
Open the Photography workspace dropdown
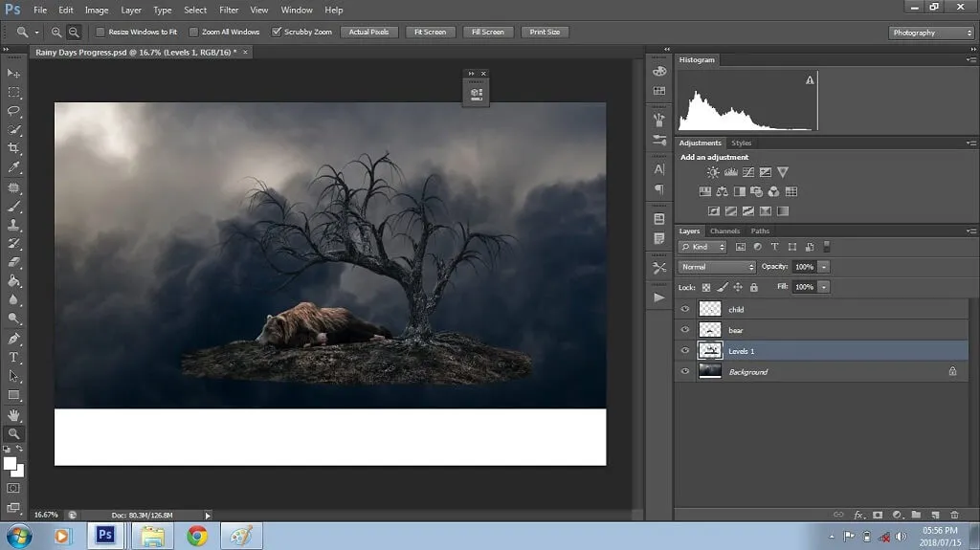coord(931,33)
